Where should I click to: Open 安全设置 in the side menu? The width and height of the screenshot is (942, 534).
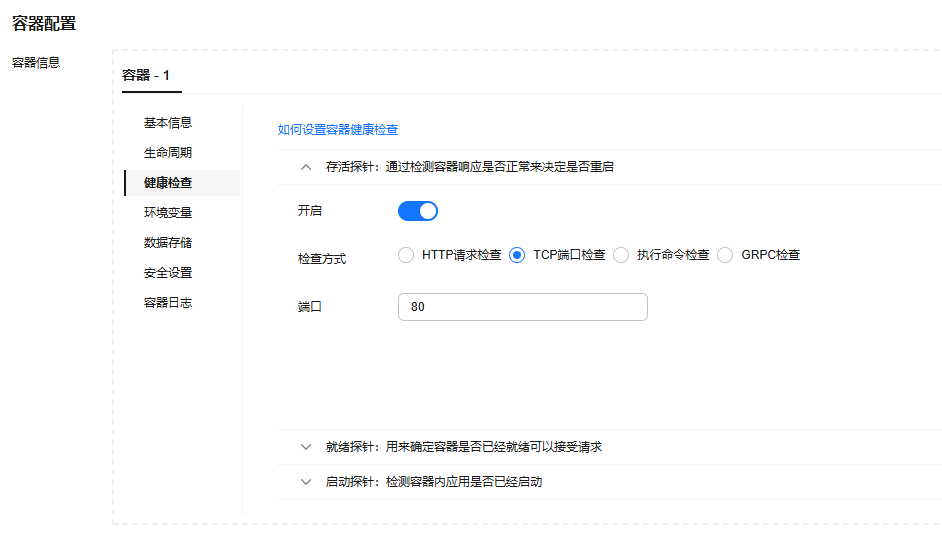[x=168, y=273]
